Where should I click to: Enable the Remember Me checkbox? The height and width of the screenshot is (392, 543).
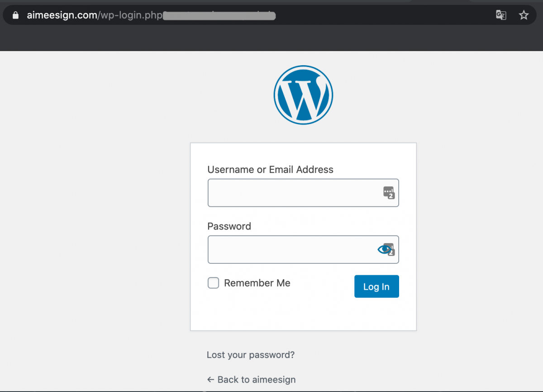click(x=213, y=283)
